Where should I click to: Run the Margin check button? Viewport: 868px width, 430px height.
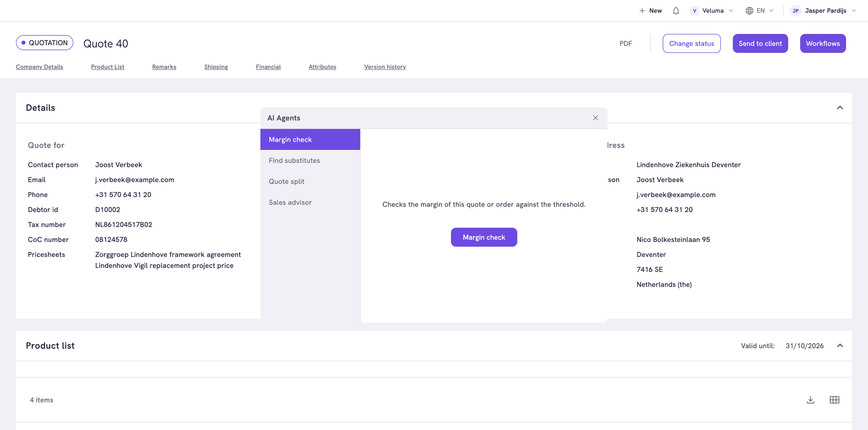point(484,237)
